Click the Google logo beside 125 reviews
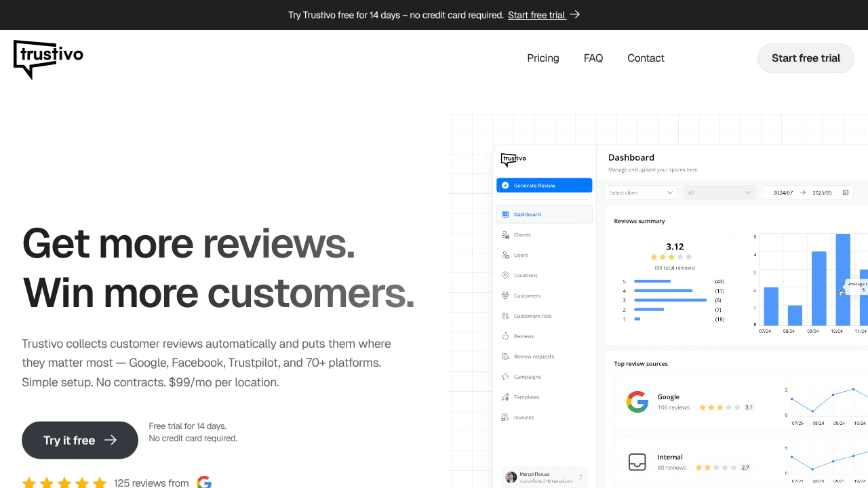The image size is (868, 488). click(x=204, y=483)
